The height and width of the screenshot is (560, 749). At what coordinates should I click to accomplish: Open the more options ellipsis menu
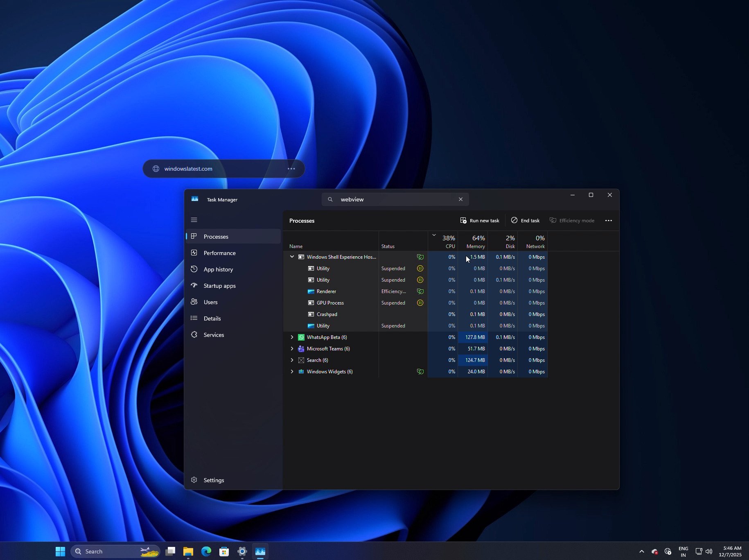point(608,221)
